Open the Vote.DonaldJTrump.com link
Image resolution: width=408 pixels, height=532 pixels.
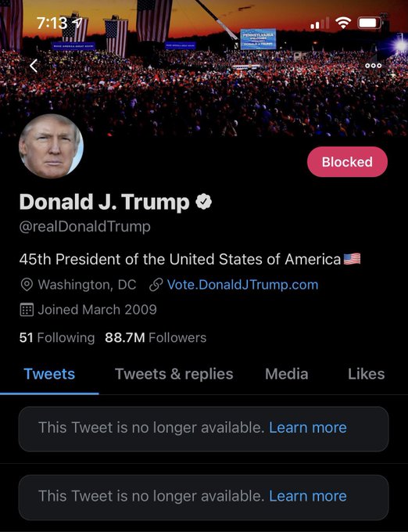click(242, 285)
